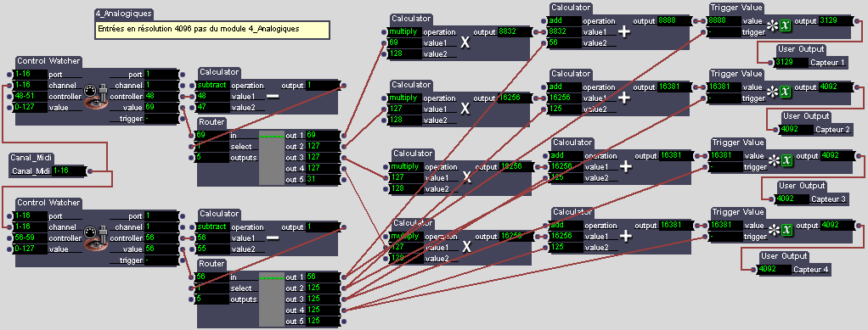Viewport: 868px width, 330px height.
Task: Click the plus icon on Calculator outputting 8888
Action: tap(624, 31)
